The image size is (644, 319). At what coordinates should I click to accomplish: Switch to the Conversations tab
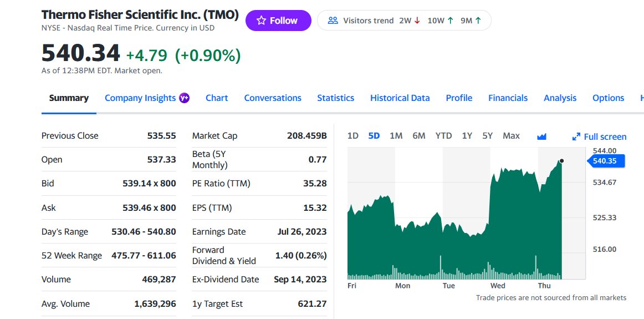coord(273,98)
